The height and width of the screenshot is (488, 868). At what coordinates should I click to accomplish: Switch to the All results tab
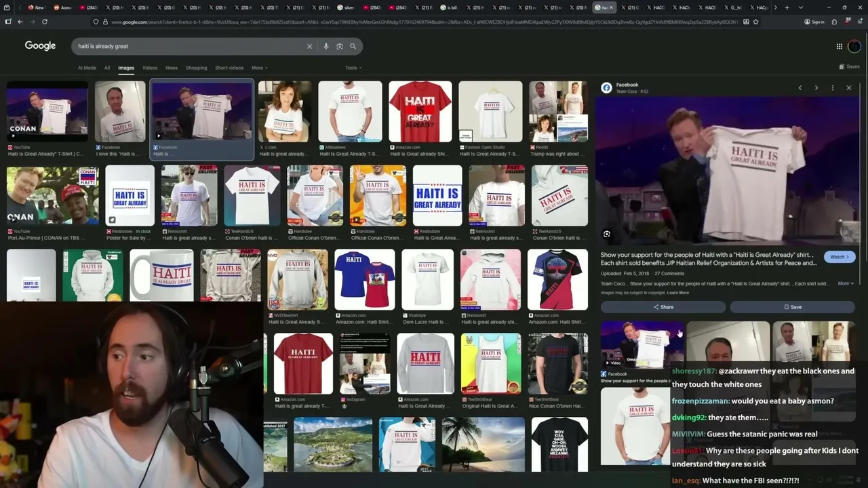point(107,68)
